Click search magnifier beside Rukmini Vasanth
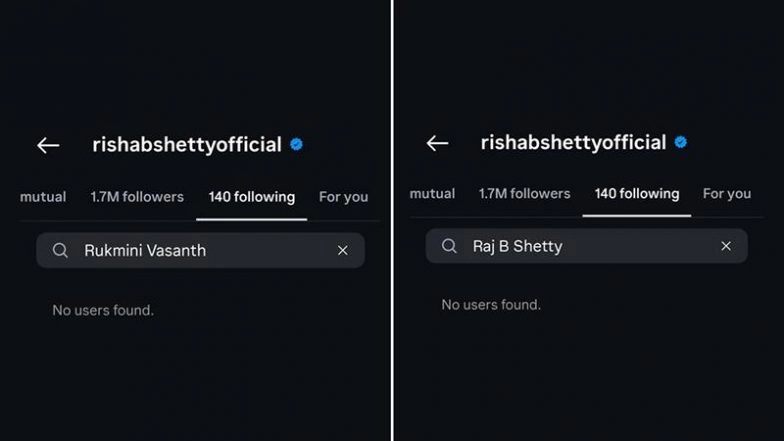The width and height of the screenshot is (784, 441). click(61, 251)
